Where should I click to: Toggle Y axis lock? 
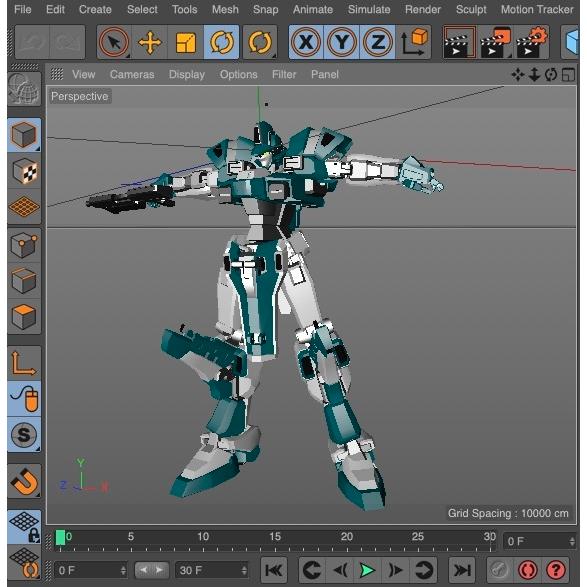pos(341,42)
